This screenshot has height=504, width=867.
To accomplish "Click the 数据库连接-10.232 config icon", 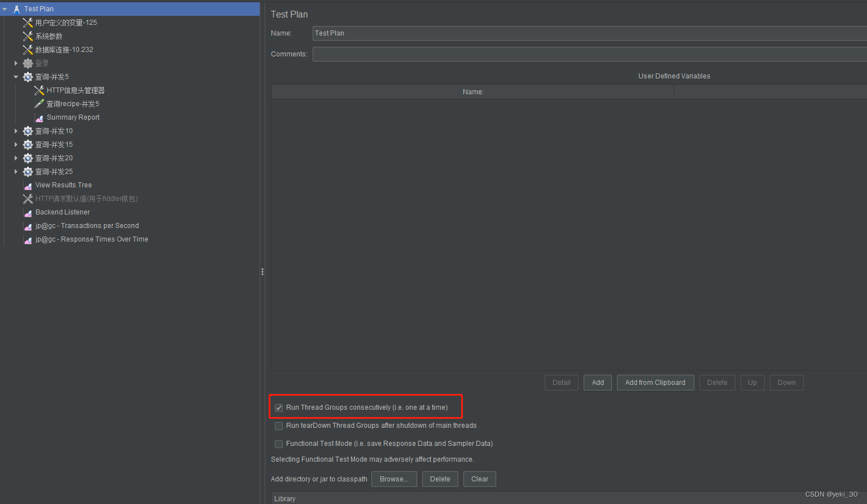I will [x=28, y=50].
